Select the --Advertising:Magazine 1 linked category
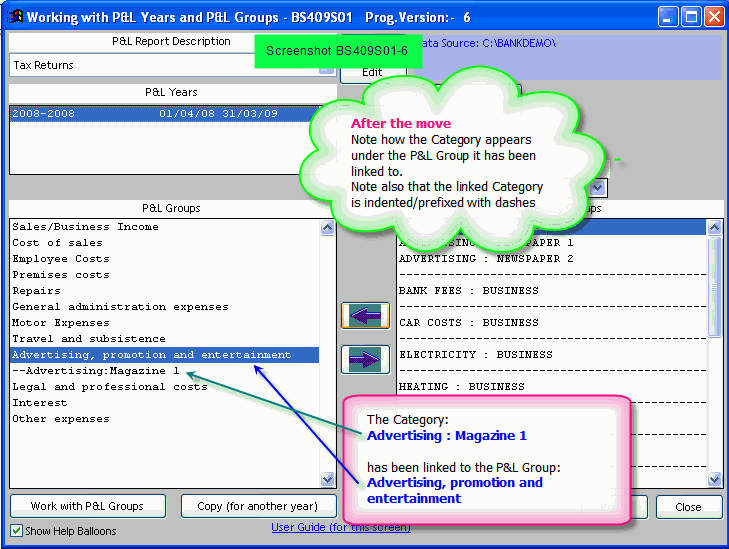The width and height of the screenshot is (729, 549). pyautogui.click(x=96, y=371)
